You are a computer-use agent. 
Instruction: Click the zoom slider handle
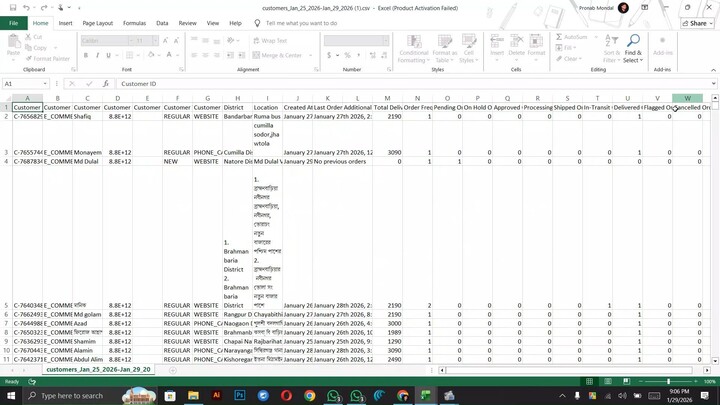tap(669, 382)
